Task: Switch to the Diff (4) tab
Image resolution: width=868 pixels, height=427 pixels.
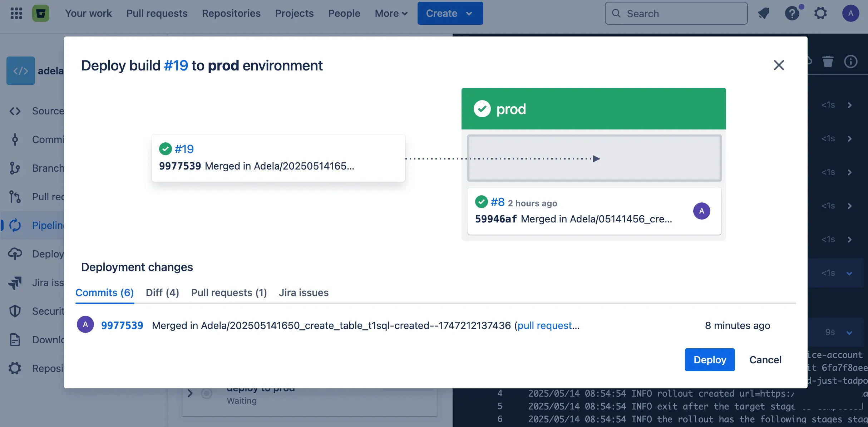Action: tap(162, 293)
